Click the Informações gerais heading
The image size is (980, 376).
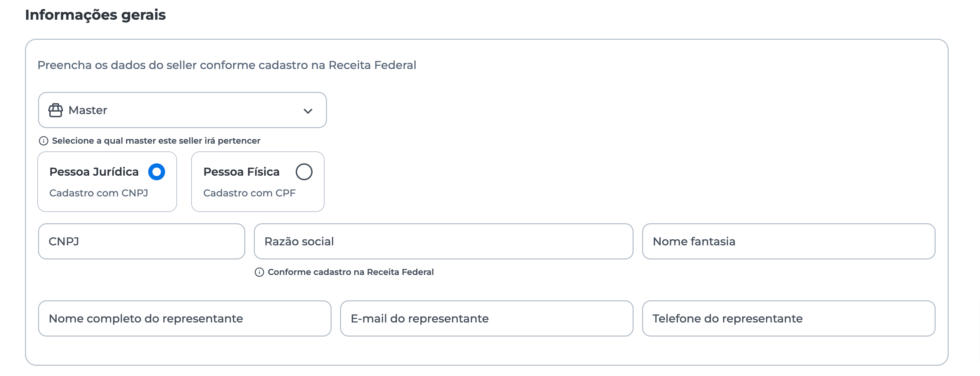pos(95,15)
